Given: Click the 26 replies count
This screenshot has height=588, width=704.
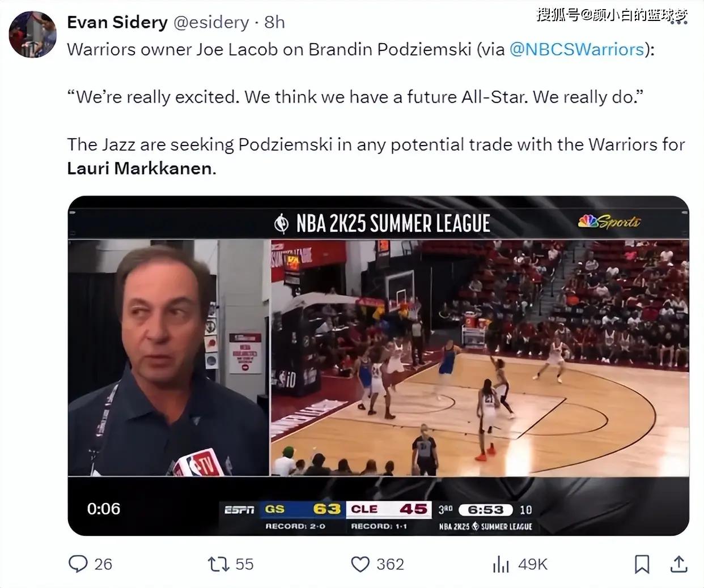Looking at the screenshot, I should coord(103,564).
